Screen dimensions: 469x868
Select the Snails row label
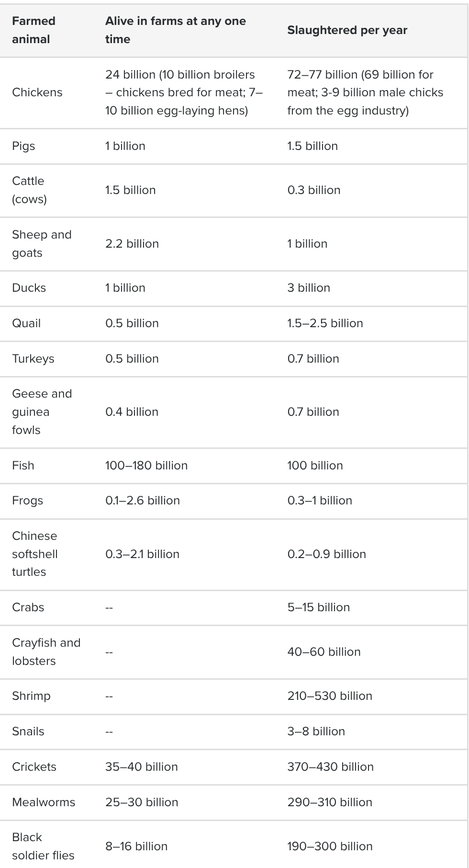point(28,731)
